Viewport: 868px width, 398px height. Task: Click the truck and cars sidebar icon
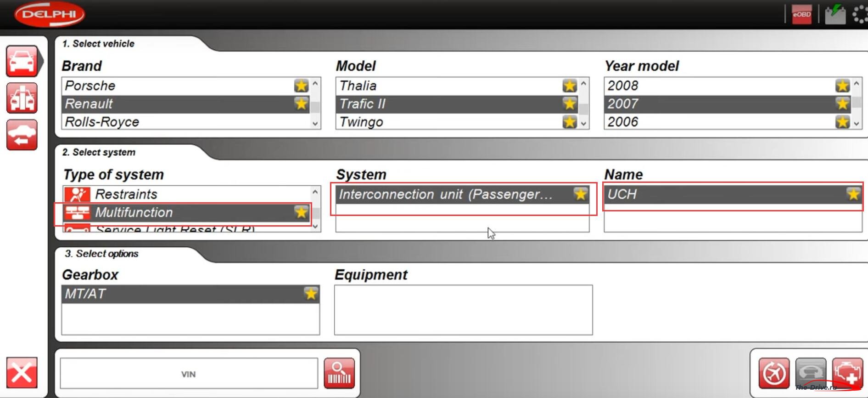click(22, 98)
